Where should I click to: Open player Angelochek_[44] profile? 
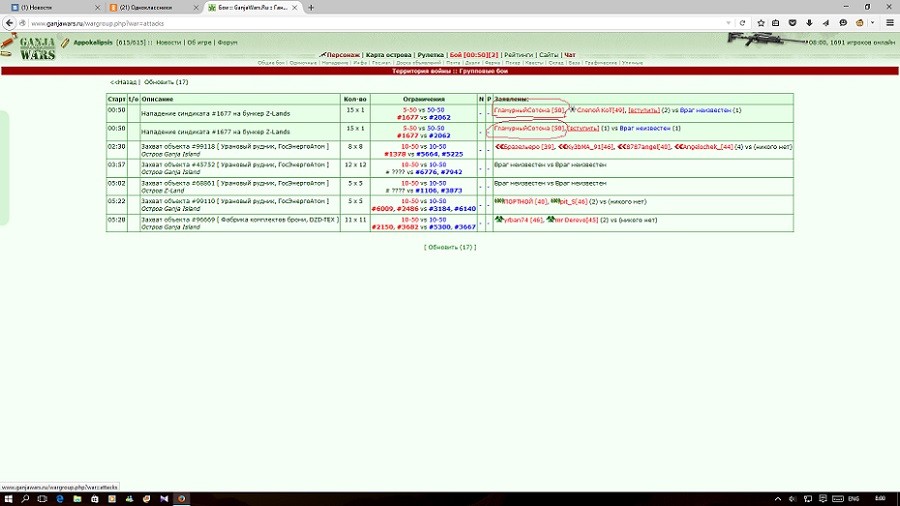pos(708,147)
